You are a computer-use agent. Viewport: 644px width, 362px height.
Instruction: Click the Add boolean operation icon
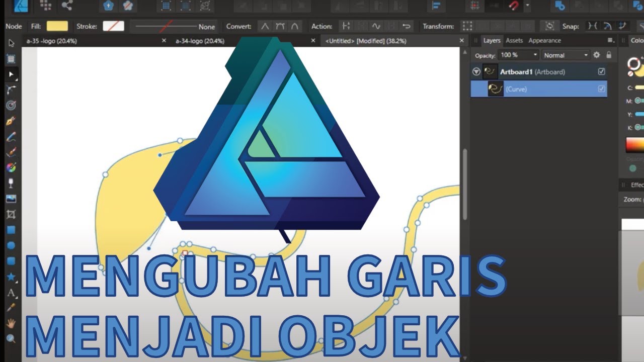[559, 6]
